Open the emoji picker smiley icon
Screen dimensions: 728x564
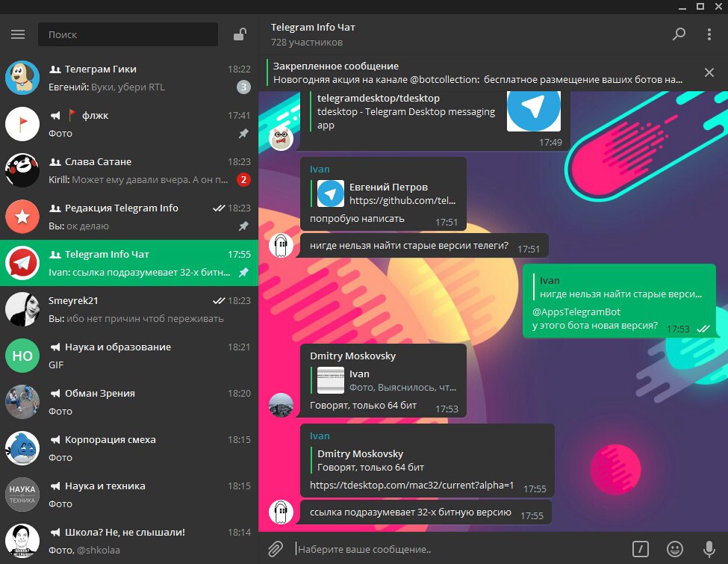[x=674, y=548]
